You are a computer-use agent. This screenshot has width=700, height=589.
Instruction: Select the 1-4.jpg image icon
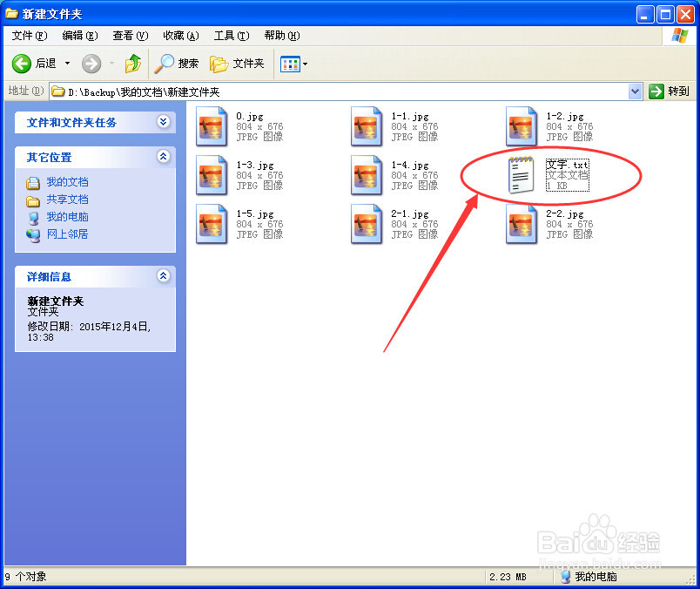coord(366,175)
